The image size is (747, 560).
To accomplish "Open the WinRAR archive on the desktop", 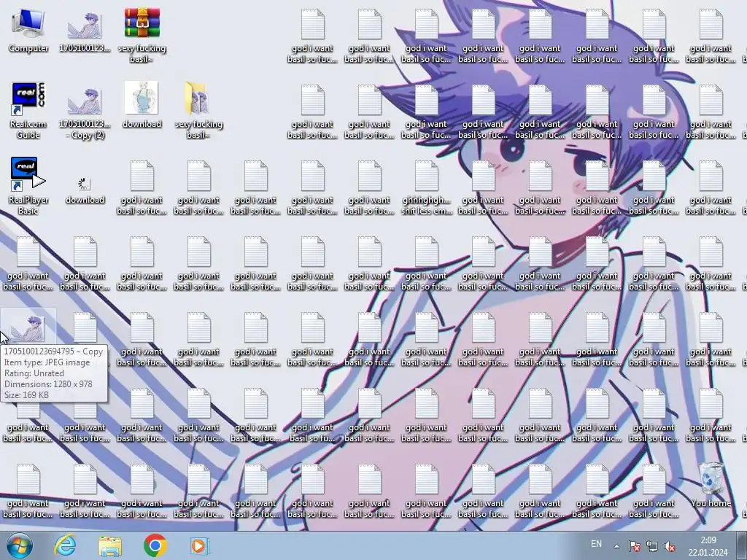I will [x=142, y=35].
